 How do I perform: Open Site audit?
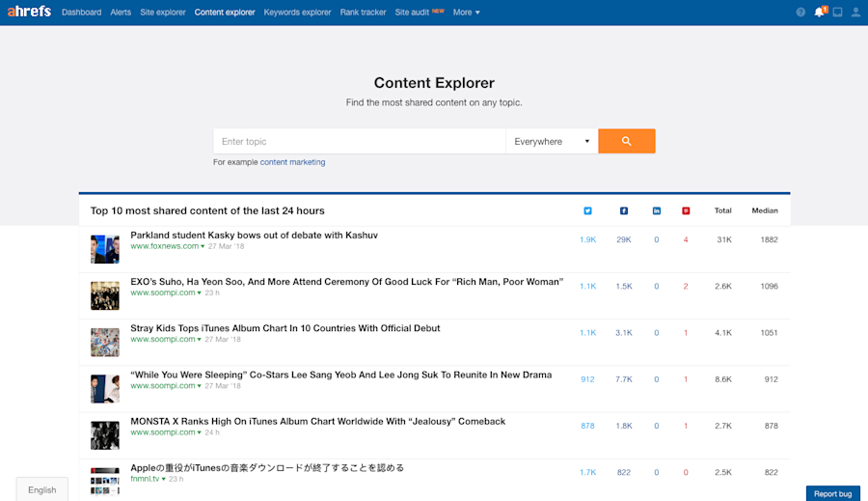point(412,13)
